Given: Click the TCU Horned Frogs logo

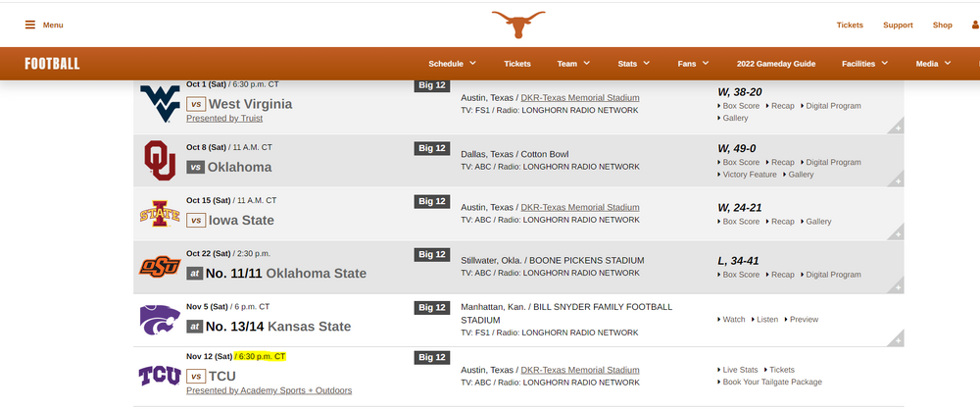Looking at the screenshot, I should 159,375.
